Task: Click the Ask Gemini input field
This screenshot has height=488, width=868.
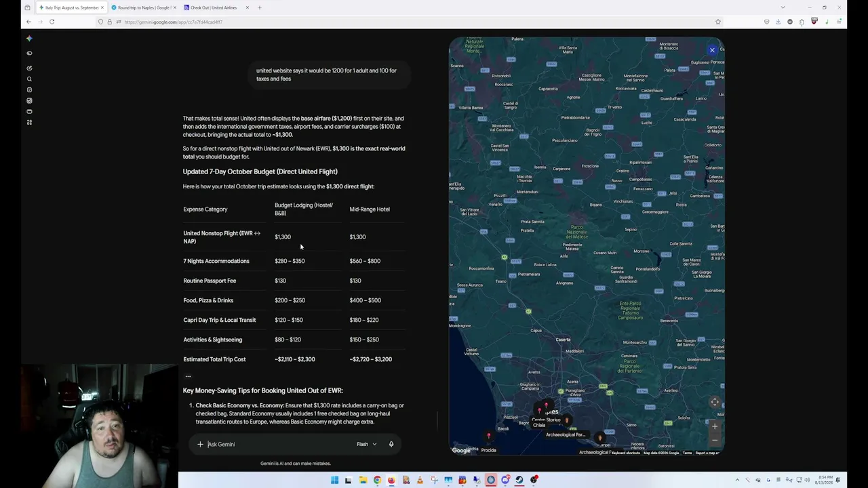Action: pyautogui.click(x=278, y=444)
